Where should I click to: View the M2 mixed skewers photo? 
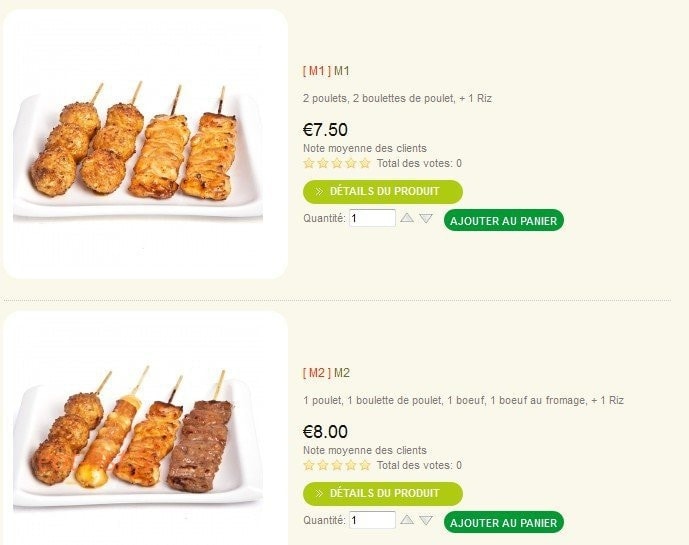pos(145,429)
